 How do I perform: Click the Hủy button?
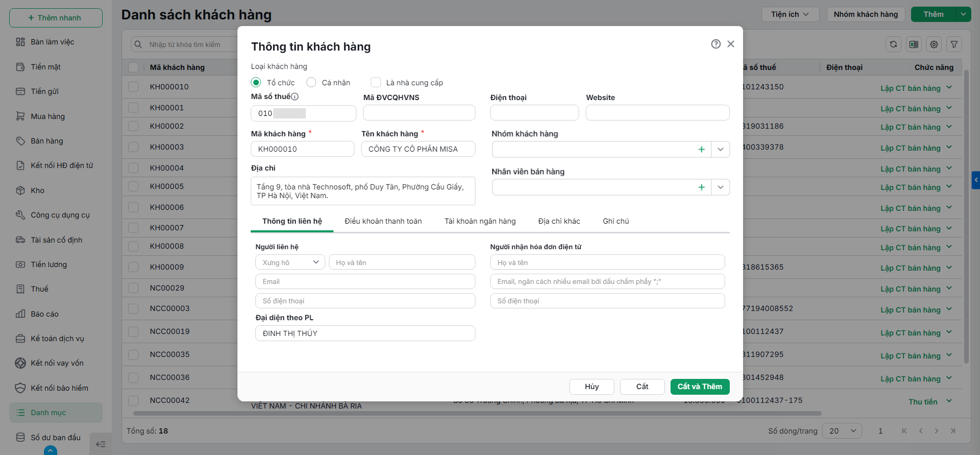click(x=592, y=387)
